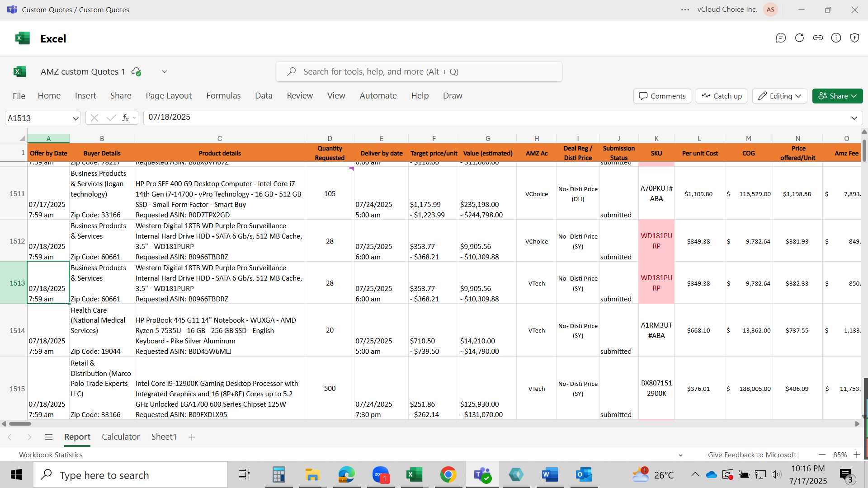Select column C header

(219, 138)
